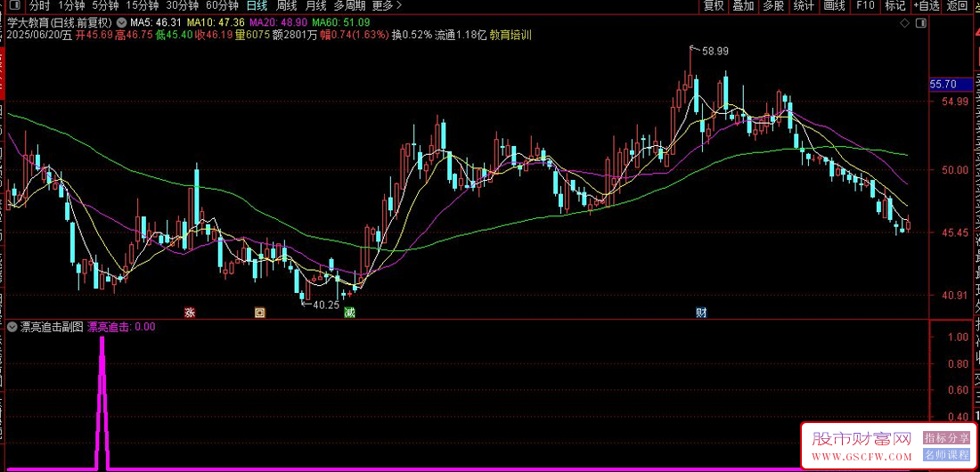Click the 漂亮追击副图 sub-chart title

click(x=52, y=326)
